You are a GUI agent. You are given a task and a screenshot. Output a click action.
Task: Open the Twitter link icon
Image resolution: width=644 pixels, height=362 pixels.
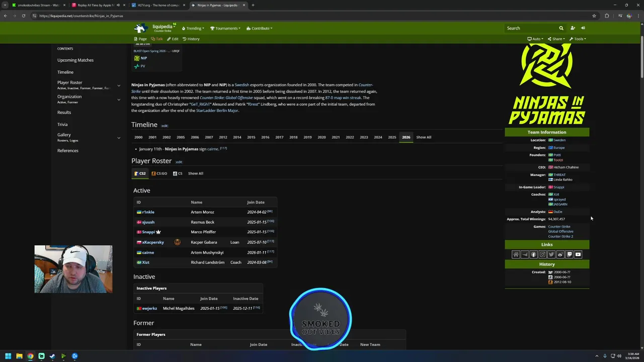(x=551, y=254)
